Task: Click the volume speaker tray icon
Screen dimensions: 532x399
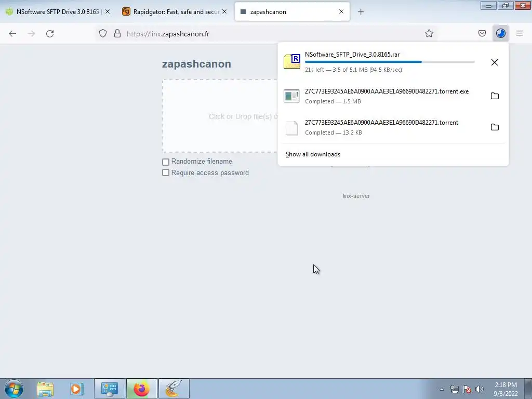Action: click(480, 389)
